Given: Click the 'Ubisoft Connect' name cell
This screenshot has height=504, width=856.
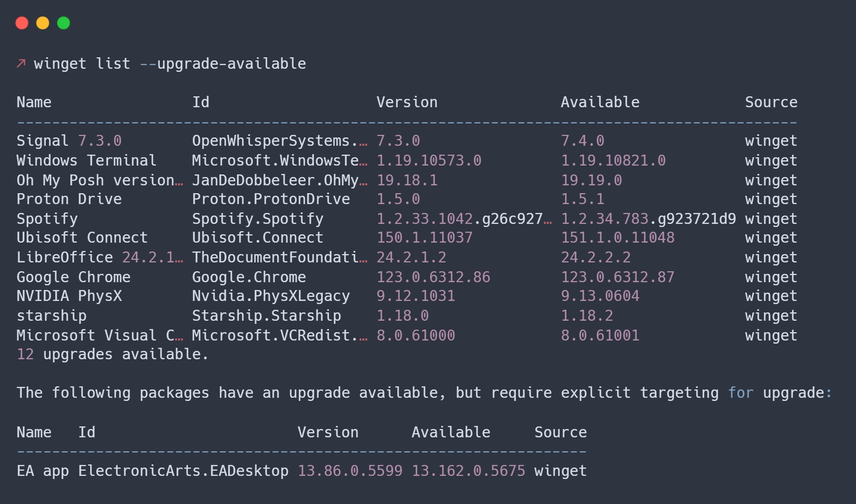Looking at the screenshot, I should point(82,237).
